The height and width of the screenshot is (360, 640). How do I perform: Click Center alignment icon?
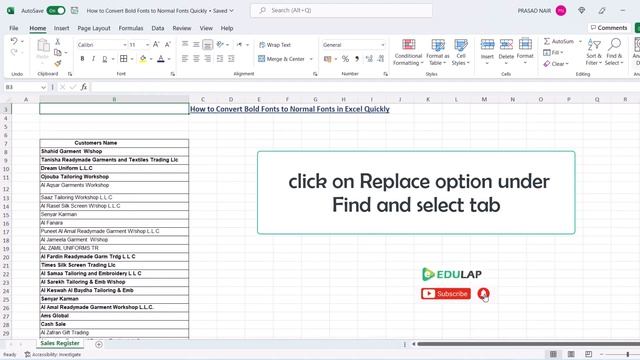196,59
